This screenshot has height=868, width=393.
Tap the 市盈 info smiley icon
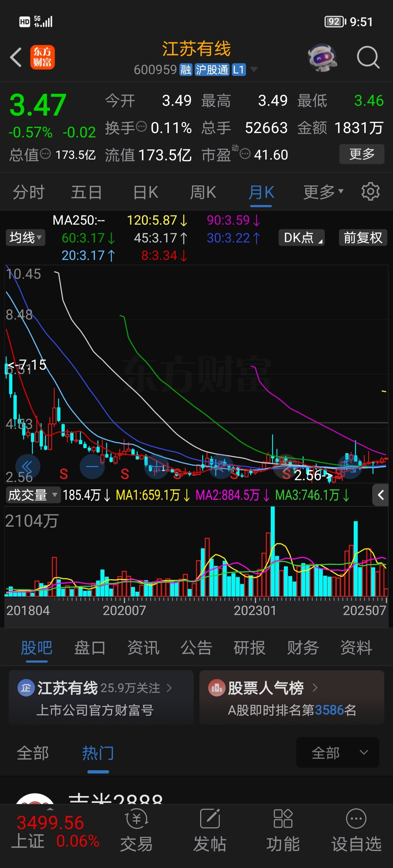(x=245, y=154)
